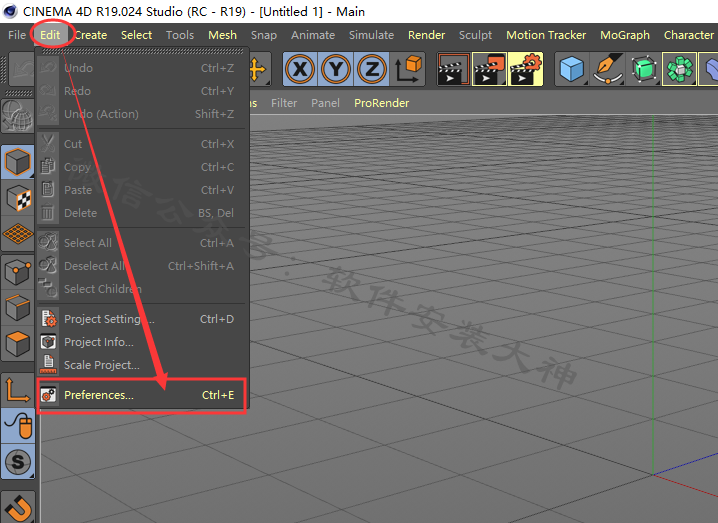
Task: Switch to Points mode icon
Action: coord(17,272)
